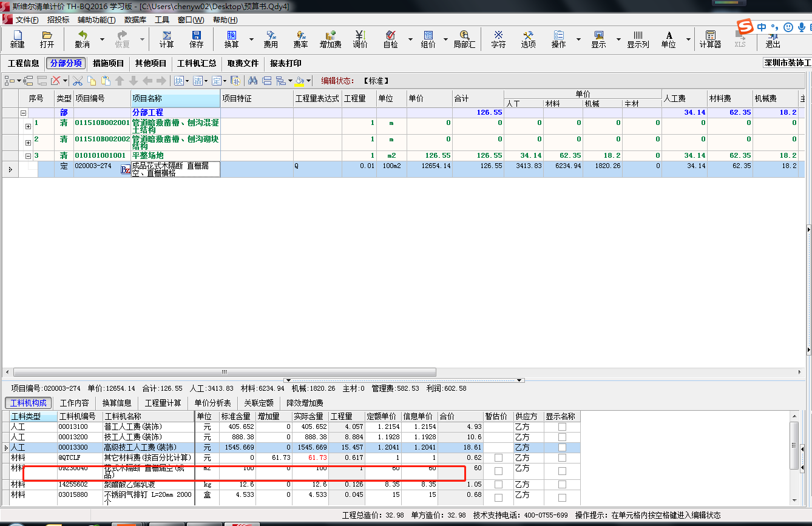Collapse the 分部工程 tree node
The height and width of the screenshot is (526, 812).
[x=24, y=113]
